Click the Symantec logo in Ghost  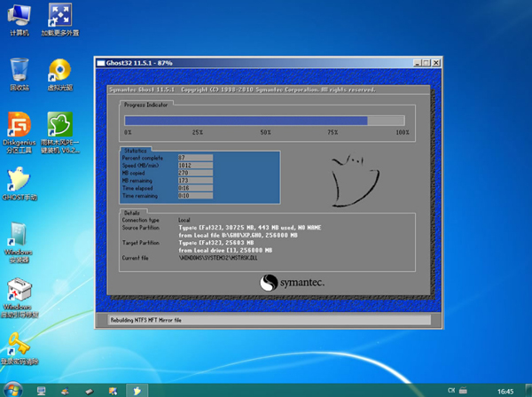point(292,282)
